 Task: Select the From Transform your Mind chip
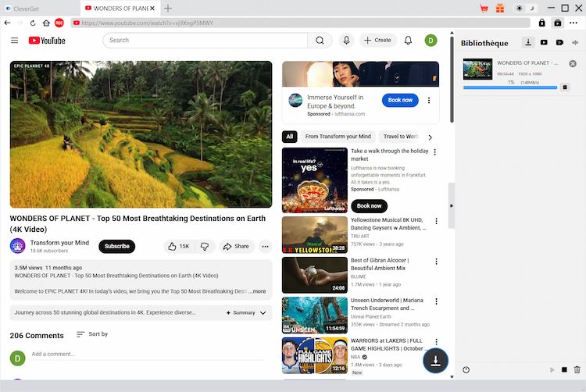click(x=338, y=137)
